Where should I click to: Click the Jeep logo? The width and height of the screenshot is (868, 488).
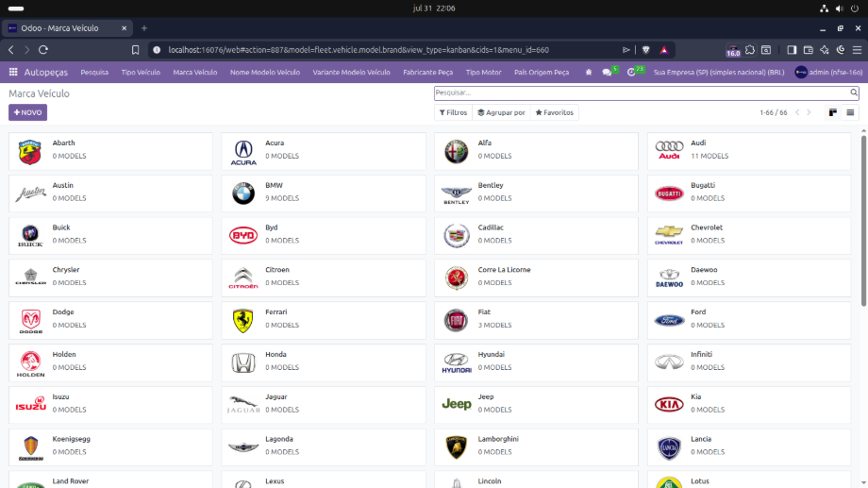pos(457,404)
